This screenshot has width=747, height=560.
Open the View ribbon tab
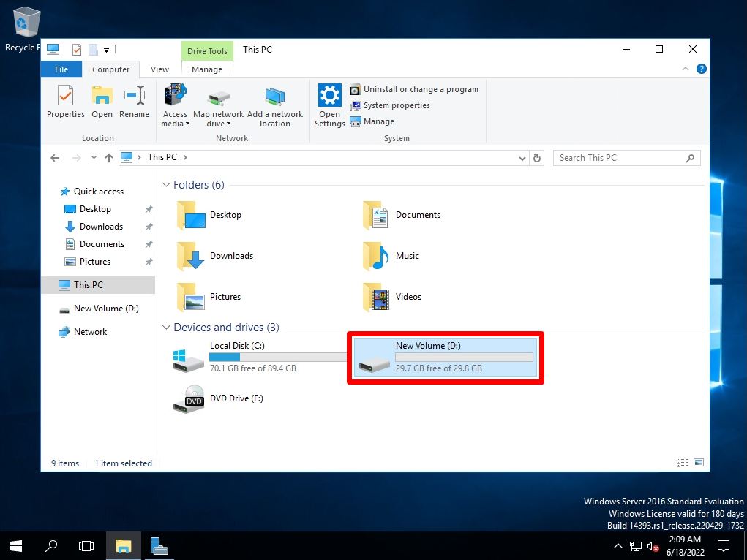click(159, 69)
